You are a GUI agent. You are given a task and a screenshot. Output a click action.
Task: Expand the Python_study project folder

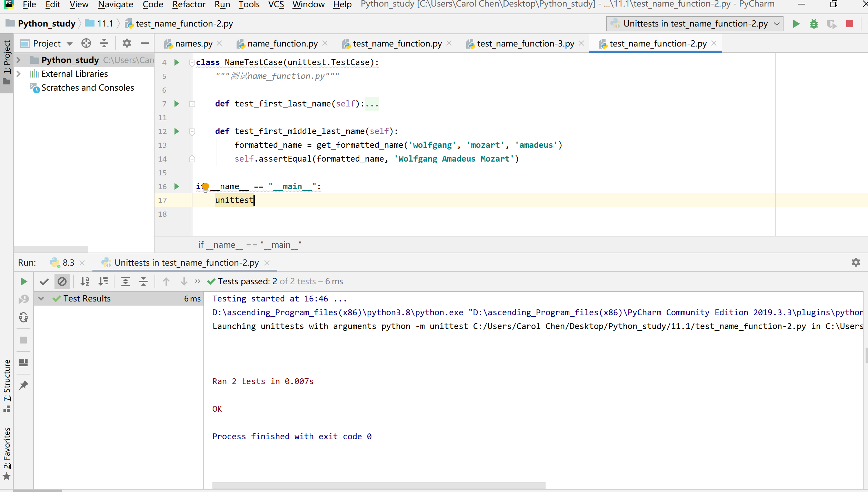click(19, 60)
